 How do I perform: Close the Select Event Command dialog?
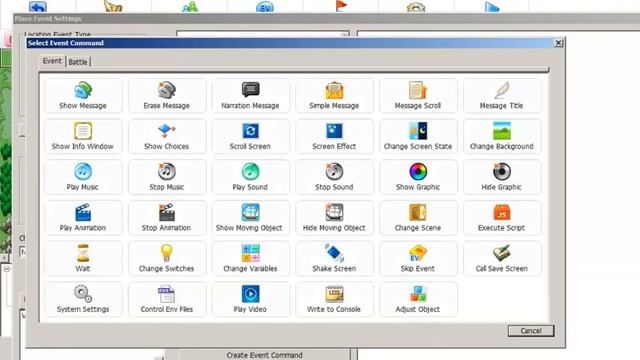click(558, 43)
